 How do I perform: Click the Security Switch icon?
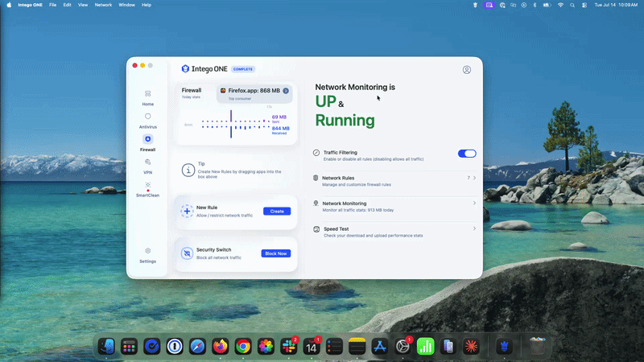(x=187, y=253)
